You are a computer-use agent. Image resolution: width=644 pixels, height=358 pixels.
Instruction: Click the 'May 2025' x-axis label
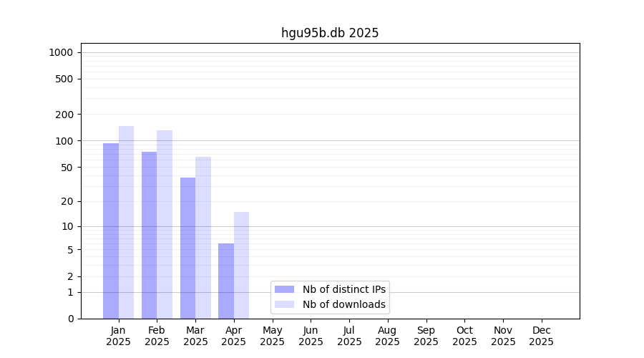[273, 336]
